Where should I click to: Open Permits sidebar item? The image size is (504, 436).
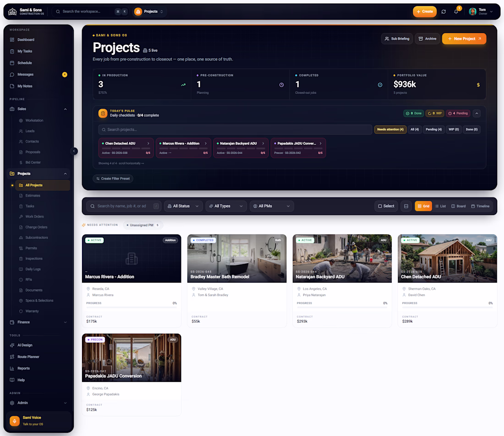[x=43, y=248]
